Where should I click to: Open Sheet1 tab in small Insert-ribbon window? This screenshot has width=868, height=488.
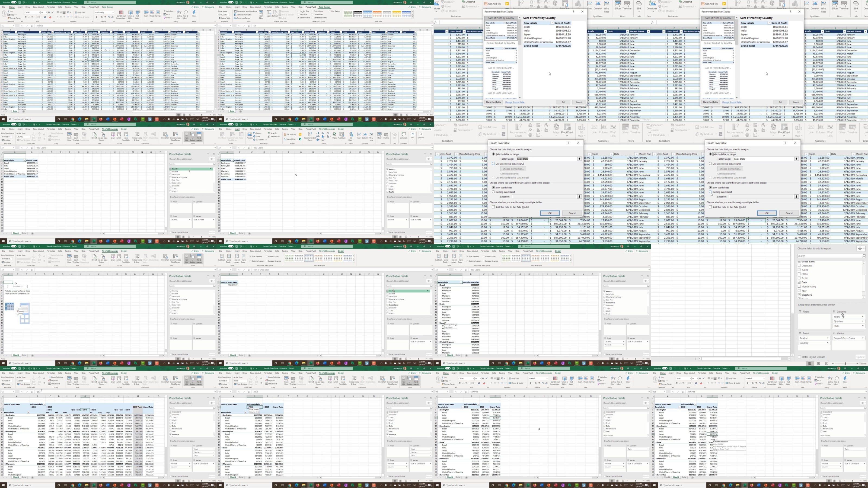tap(233, 233)
